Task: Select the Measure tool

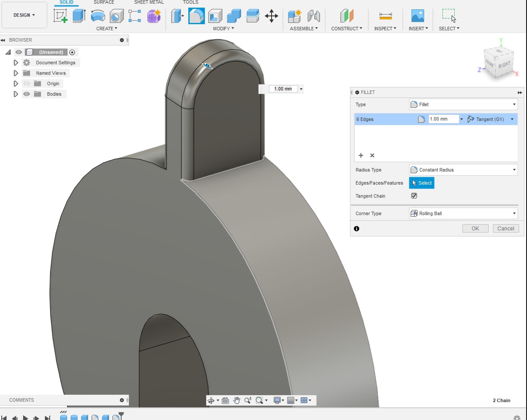Action: 386,16
